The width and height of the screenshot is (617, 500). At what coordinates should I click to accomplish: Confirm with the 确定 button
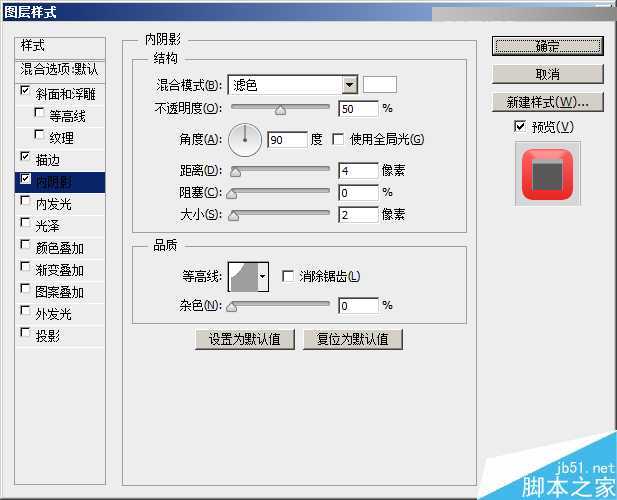click(x=547, y=46)
